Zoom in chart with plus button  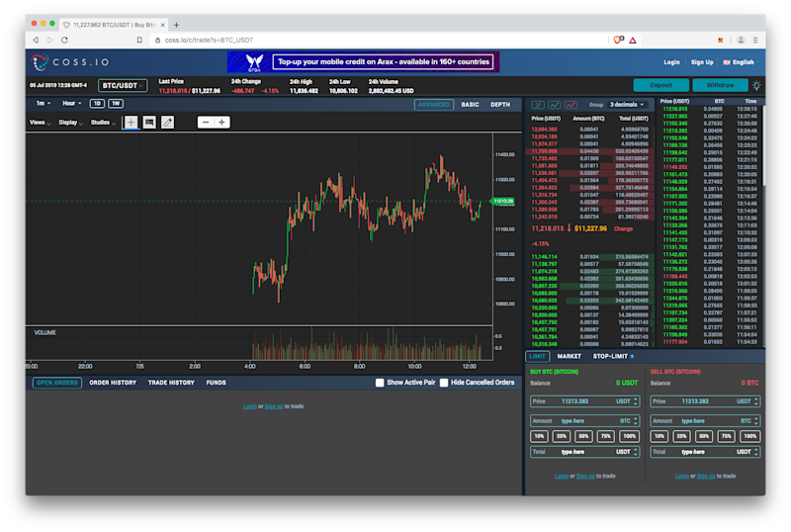point(221,123)
